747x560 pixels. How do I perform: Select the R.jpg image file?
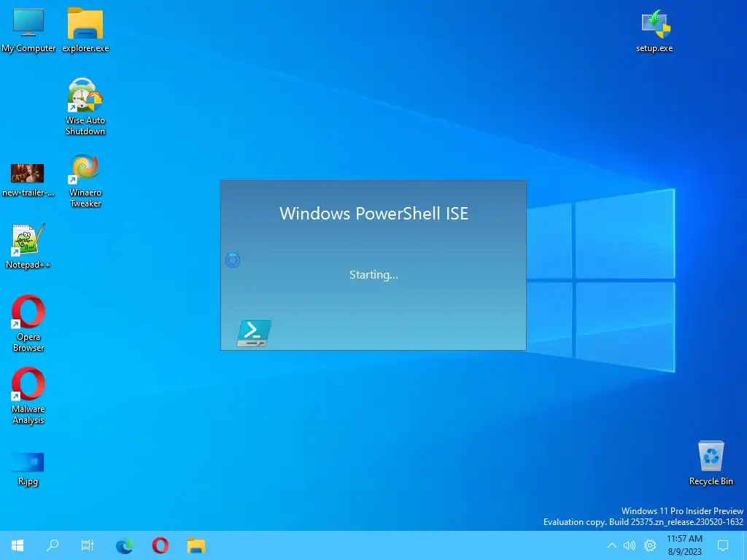[x=28, y=469]
